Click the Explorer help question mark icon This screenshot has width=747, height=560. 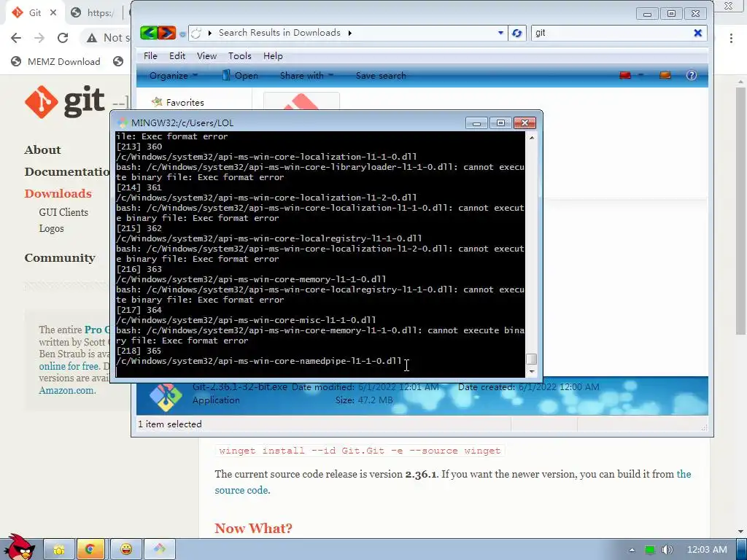[692, 75]
